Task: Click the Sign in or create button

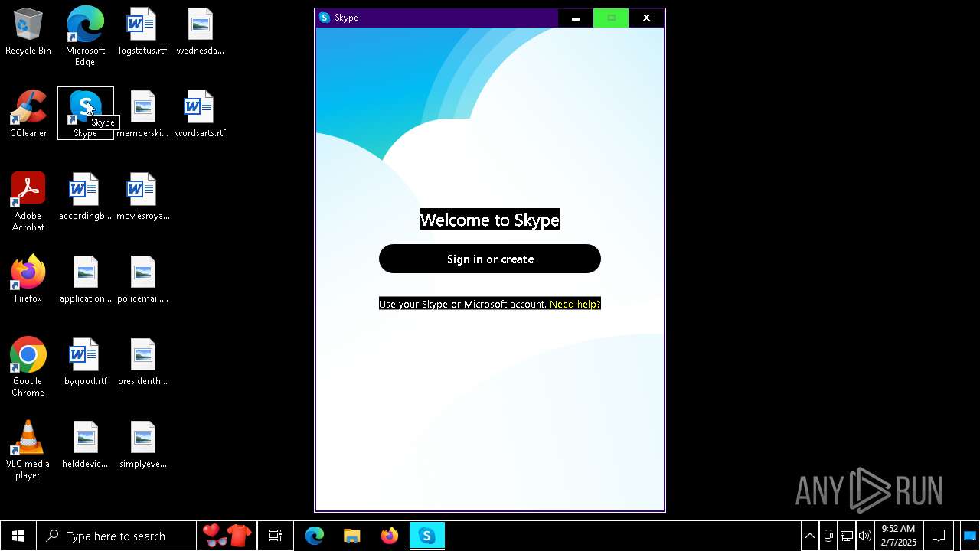Action: click(490, 259)
